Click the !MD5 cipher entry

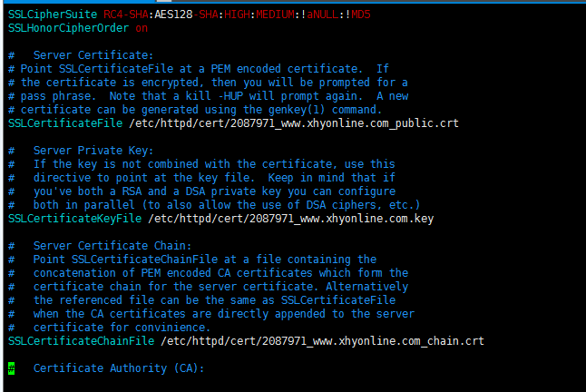357,15
